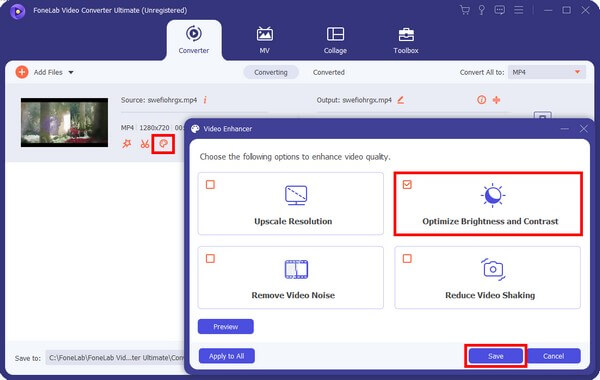Click the brightness sun icon
600x380 pixels.
492,195
